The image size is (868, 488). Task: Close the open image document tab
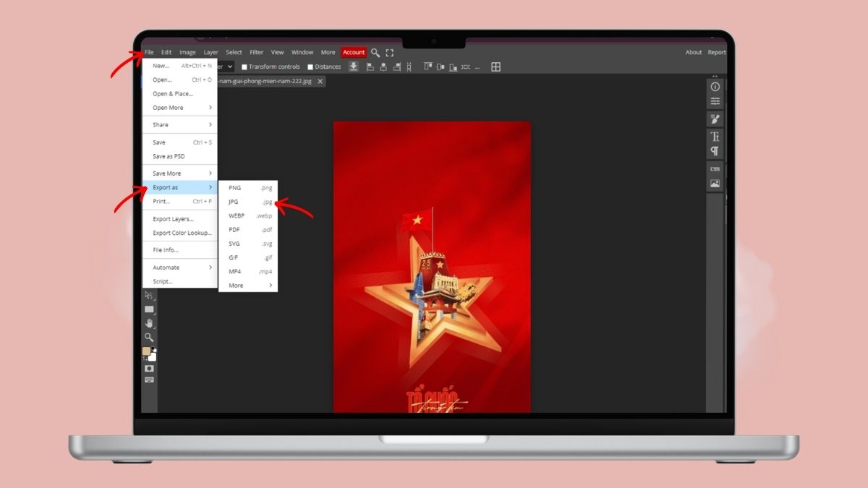[x=320, y=82]
